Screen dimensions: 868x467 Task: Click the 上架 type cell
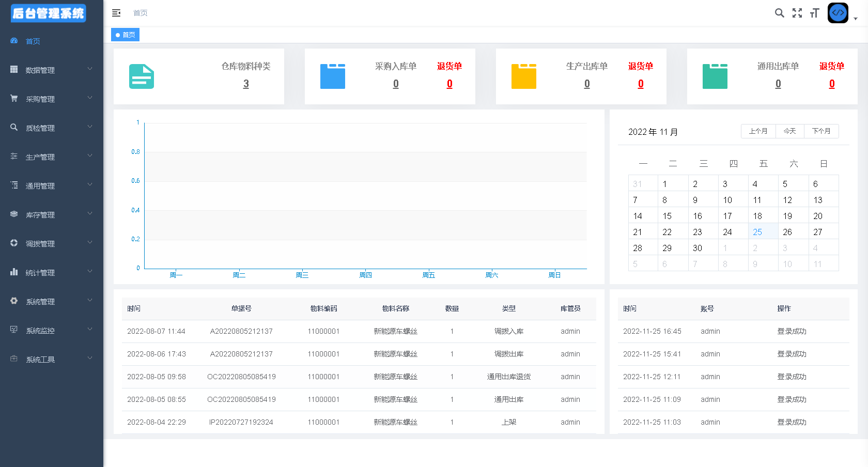509,422
